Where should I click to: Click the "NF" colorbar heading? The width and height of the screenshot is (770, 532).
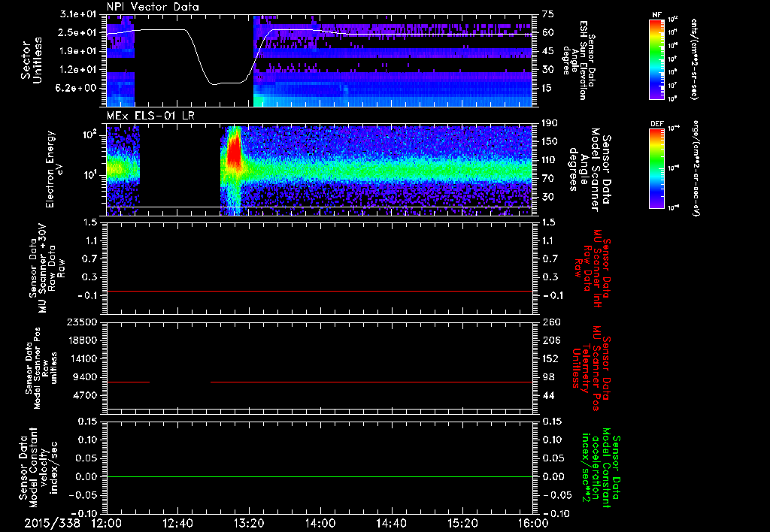[656, 15]
